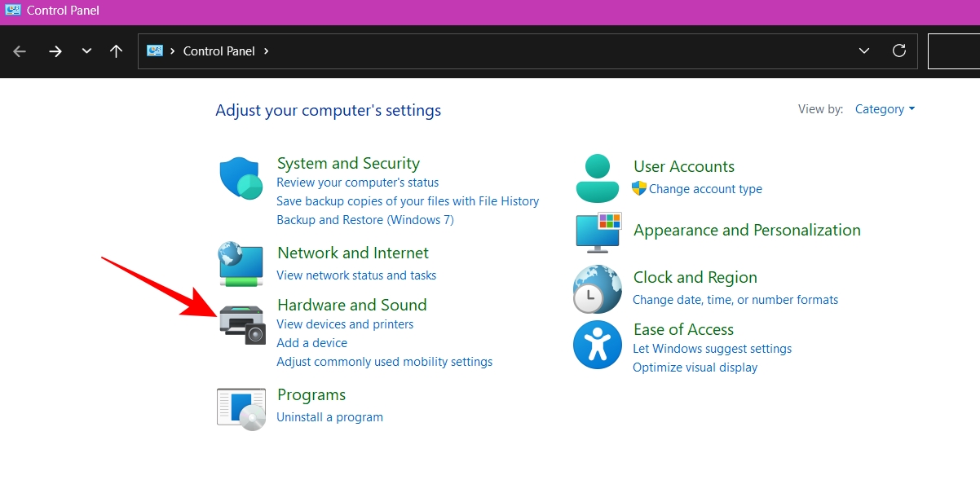The width and height of the screenshot is (980, 493).
Task: Open Save backup copies with File History
Action: click(408, 201)
